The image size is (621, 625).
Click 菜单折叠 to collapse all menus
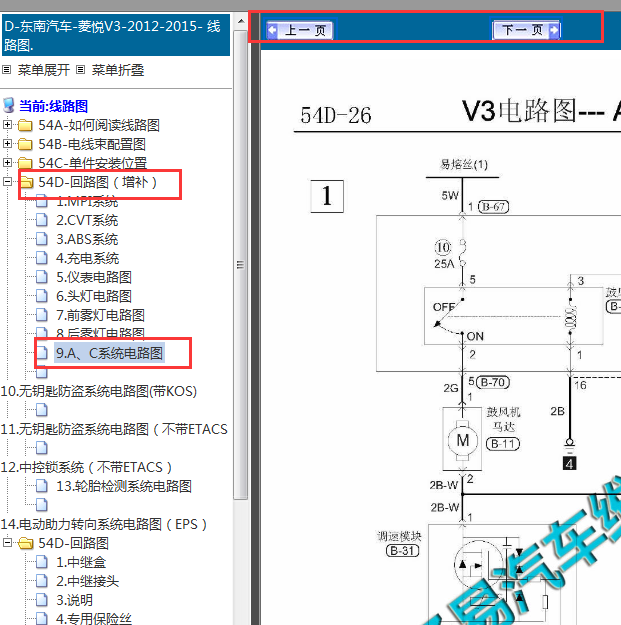pyautogui.click(x=118, y=70)
